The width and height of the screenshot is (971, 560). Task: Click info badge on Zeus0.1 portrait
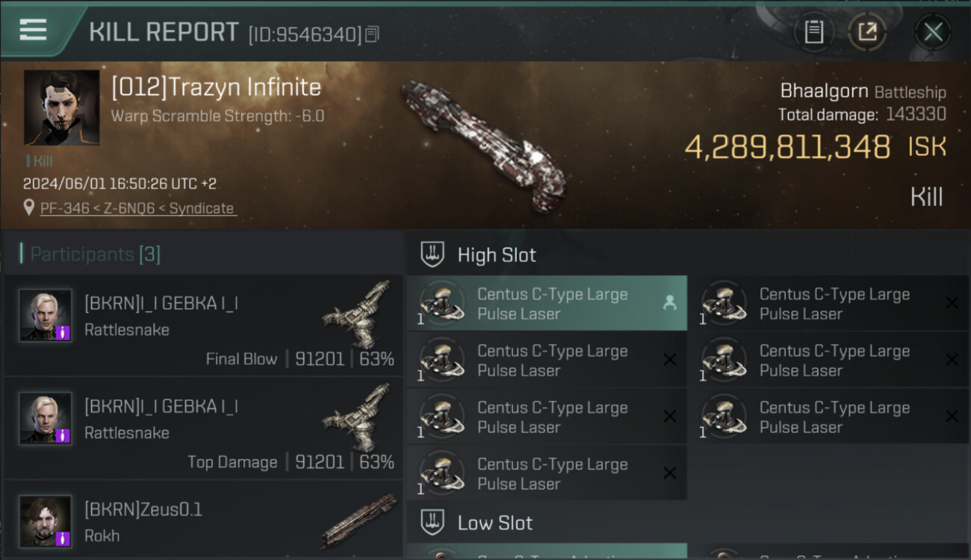point(63,538)
